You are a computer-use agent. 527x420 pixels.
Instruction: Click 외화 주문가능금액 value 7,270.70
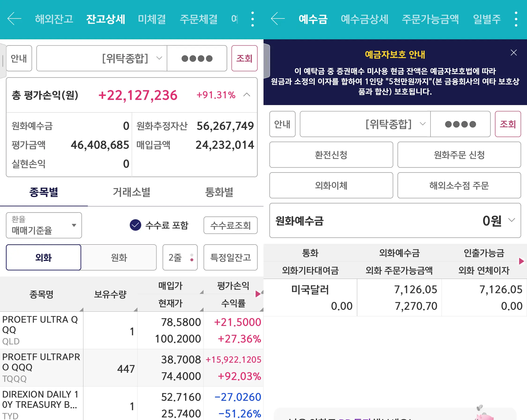(x=416, y=306)
